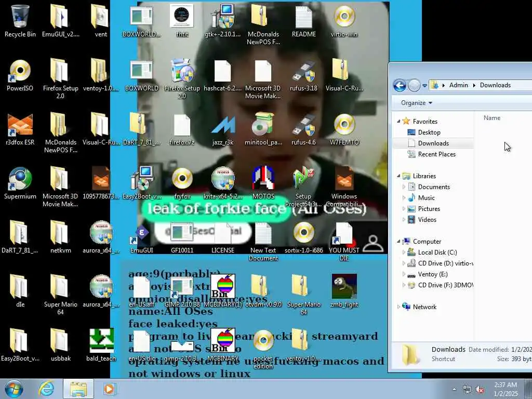Click Downloads in the address breadcrumb

click(x=495, y=85)
